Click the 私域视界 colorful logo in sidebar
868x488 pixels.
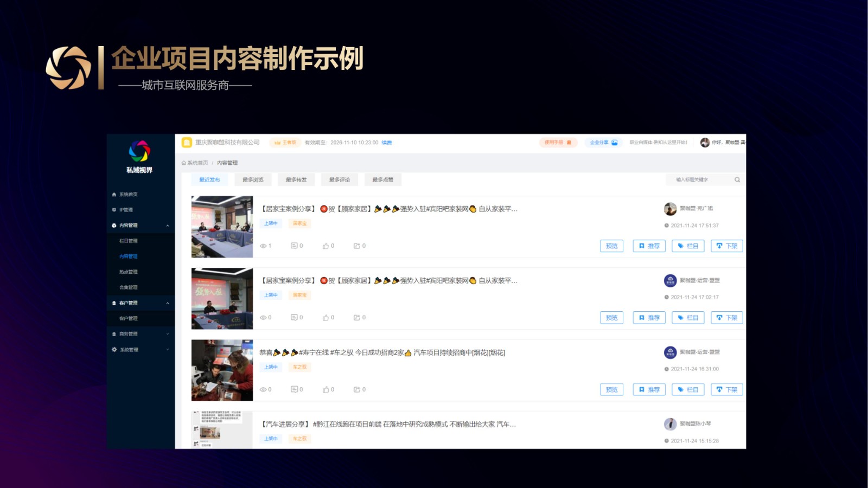tap(139, 151)
